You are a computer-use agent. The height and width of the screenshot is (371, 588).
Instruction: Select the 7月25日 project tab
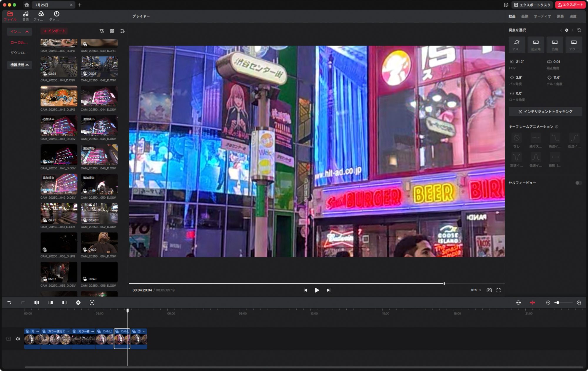coord(53,5)
